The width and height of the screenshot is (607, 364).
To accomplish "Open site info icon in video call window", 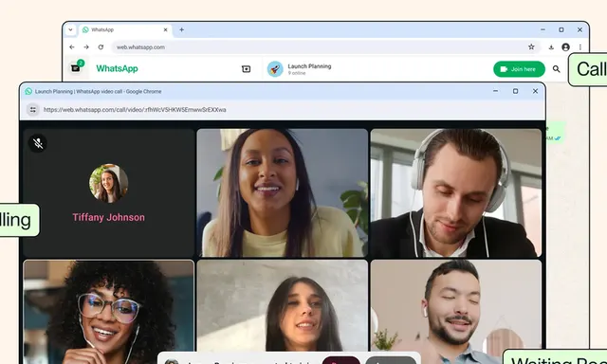I will 33,109.
